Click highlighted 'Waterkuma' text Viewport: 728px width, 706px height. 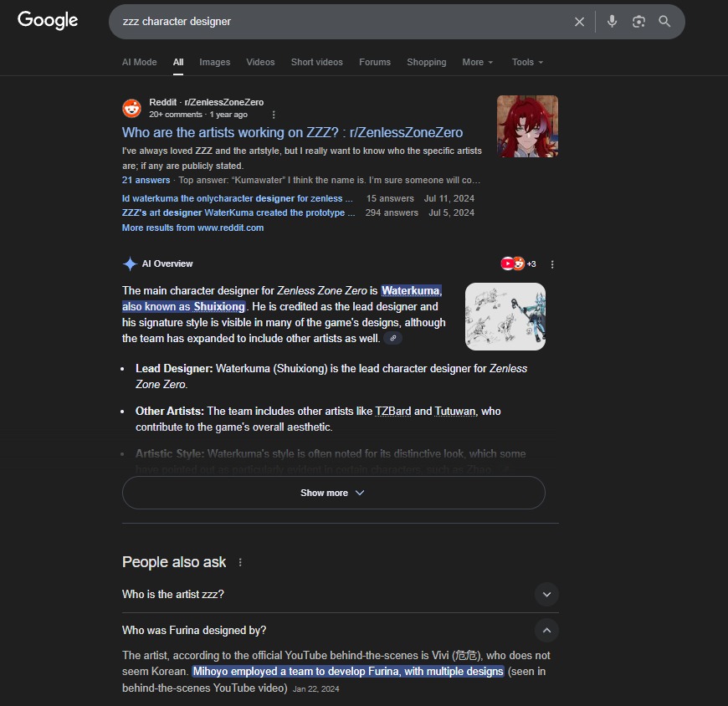(410, 290)
